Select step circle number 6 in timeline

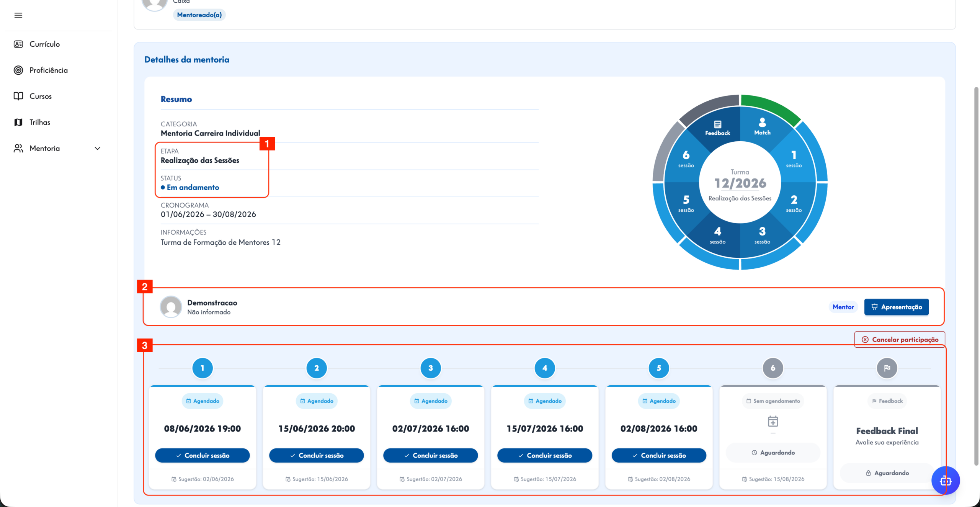pyautogui.click(x=773, y=368)
